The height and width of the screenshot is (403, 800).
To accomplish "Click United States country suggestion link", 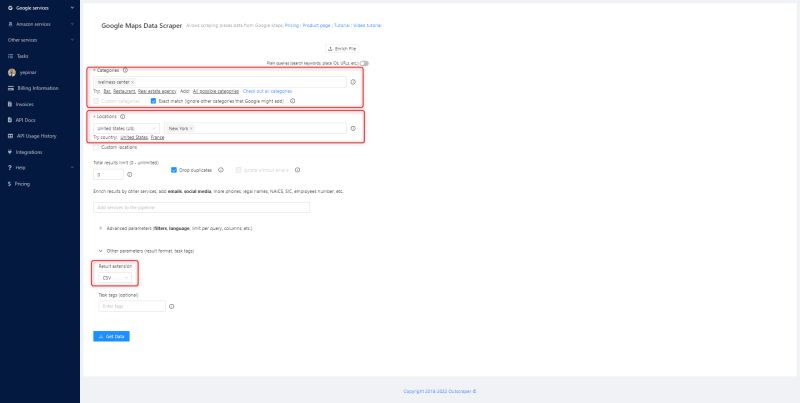I will 134,138.
